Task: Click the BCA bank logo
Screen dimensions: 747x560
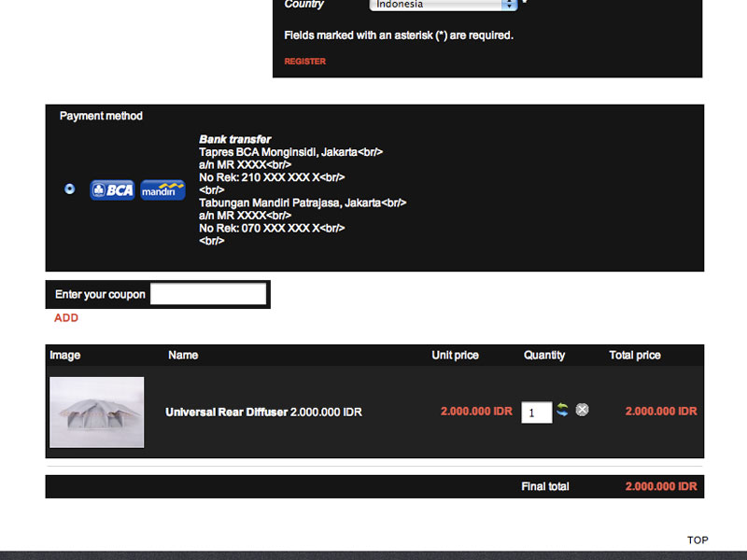Action: [112, 190]
